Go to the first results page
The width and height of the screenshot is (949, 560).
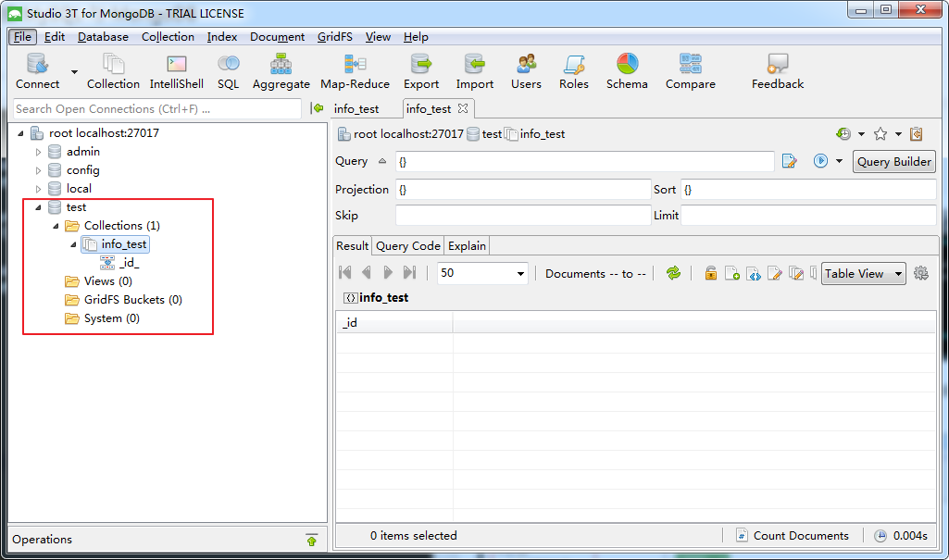[x=345, y=273]
